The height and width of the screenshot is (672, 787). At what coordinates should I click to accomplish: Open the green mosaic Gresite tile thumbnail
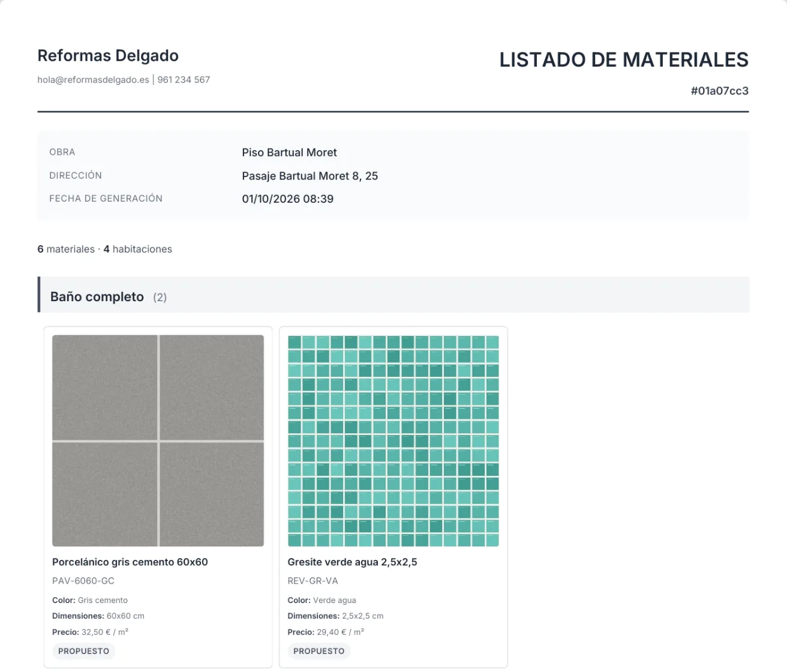393,440
